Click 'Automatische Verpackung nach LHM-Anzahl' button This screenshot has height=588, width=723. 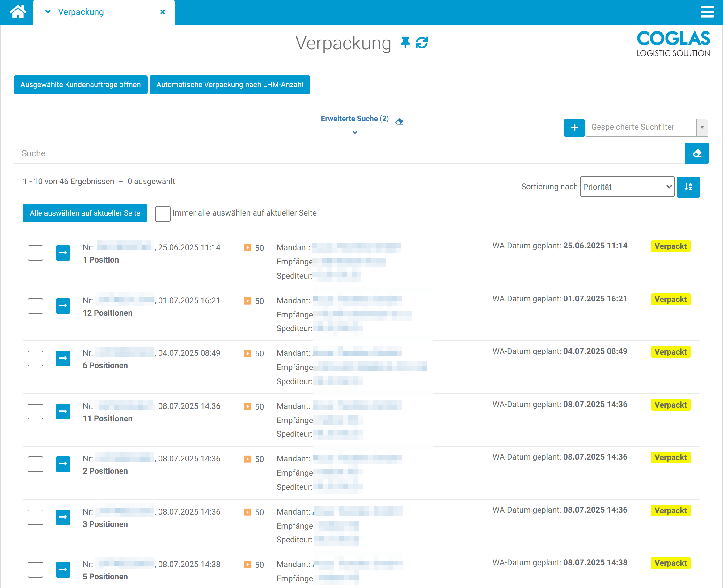click(230, 85)
